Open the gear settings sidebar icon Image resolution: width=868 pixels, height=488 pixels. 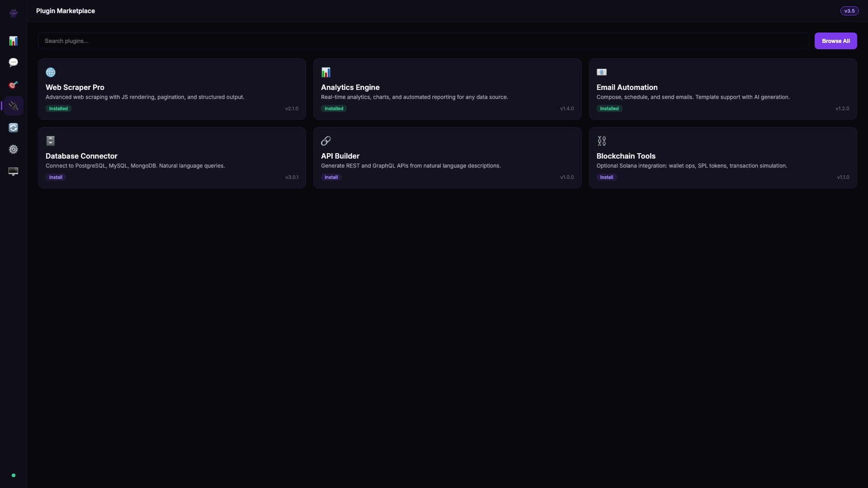click(14, 150)
